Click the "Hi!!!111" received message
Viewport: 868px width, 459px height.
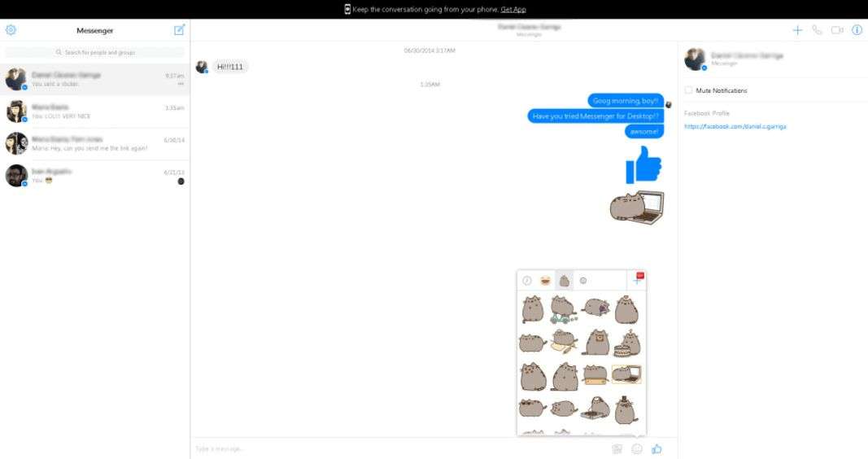(x=229, y=67)
